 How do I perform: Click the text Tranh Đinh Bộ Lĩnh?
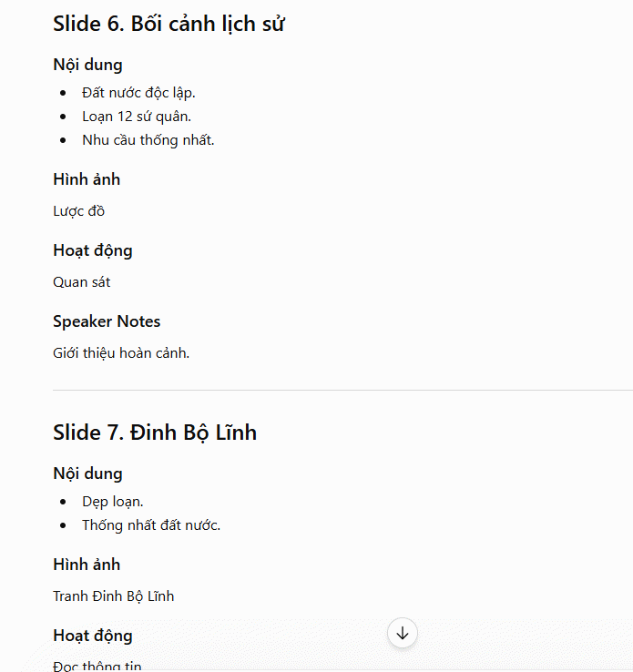pyautogui.click(x=114, y=596)
